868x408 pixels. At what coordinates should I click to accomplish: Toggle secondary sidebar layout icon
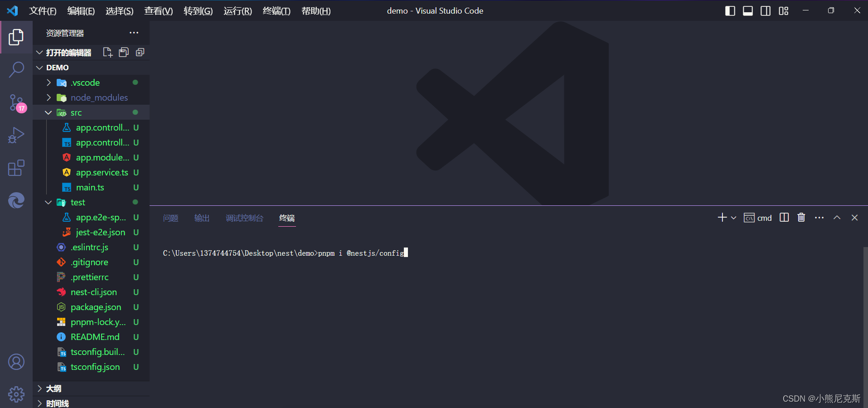point(766,11)
